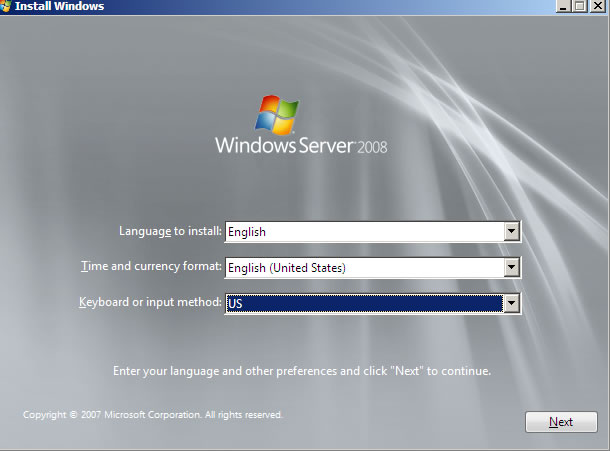Minimize the Install Windows window
The image size is (610, 451).
(x=563, y=6)
